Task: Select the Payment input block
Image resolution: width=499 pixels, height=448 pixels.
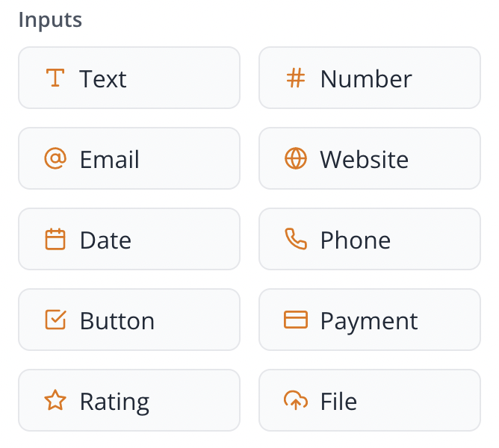Action: pyautogui.click(x=370, y=320)
